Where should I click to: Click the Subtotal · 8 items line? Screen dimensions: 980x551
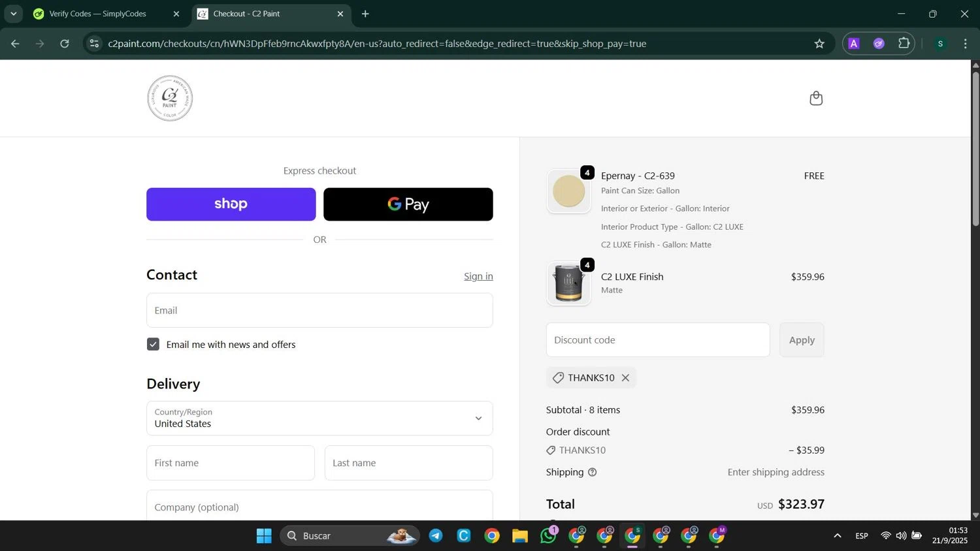685,410
